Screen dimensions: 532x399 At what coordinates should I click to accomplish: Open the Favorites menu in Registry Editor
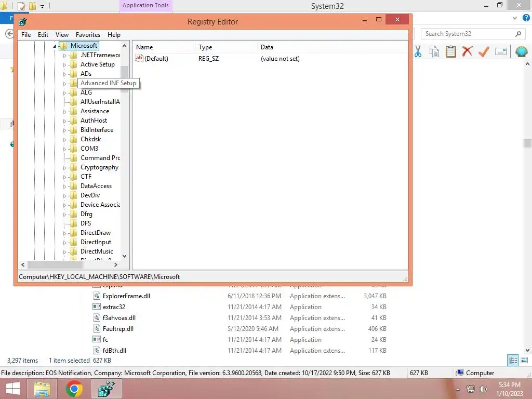[x=88, y=35]
